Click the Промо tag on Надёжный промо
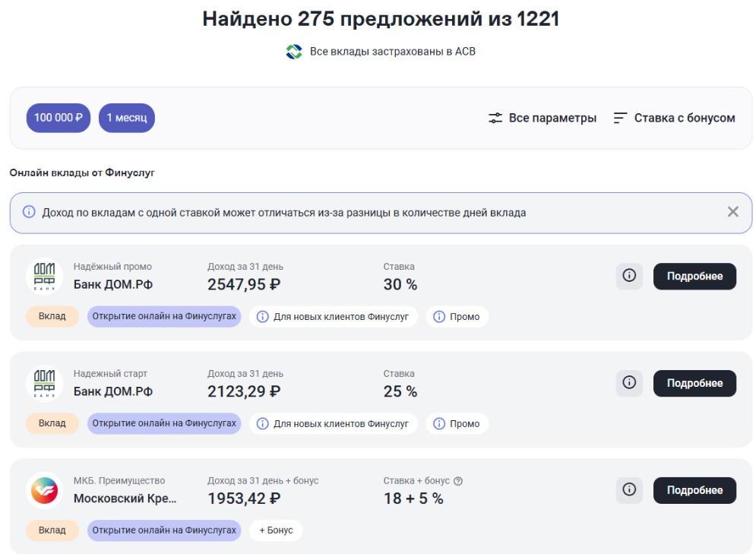 (457, 317)
